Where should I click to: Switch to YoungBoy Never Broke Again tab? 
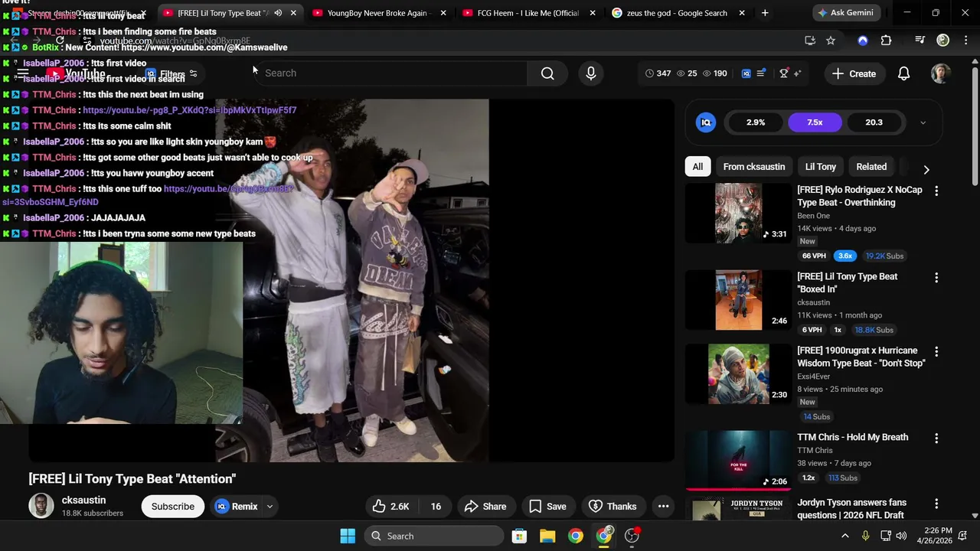click(378, 13)
